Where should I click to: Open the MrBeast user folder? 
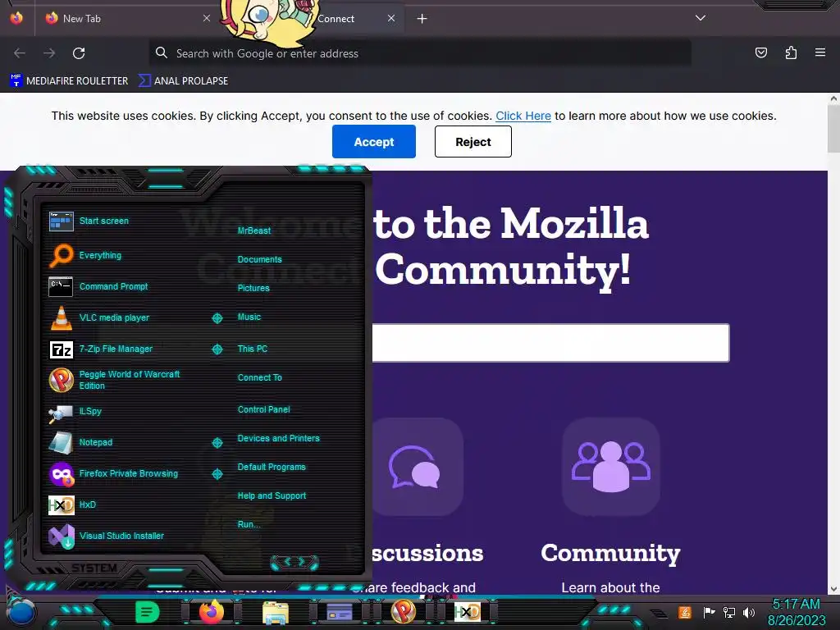254,231
